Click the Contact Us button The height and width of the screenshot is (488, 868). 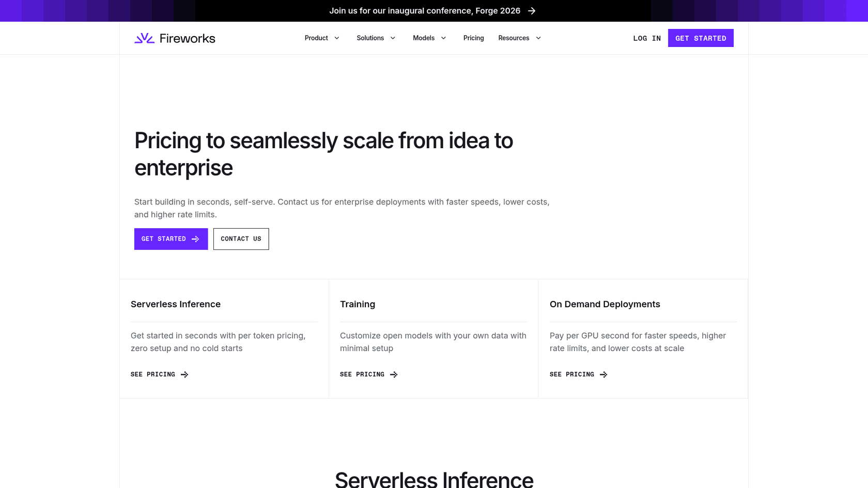click(x=241, y=239)
